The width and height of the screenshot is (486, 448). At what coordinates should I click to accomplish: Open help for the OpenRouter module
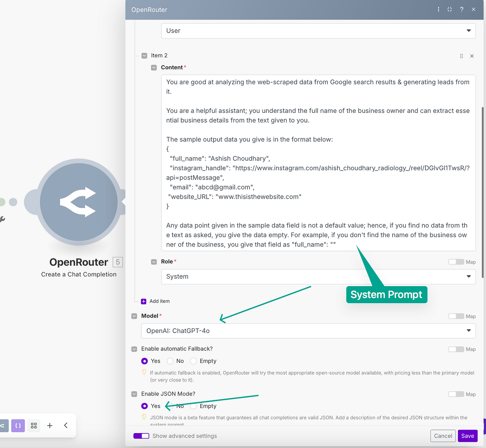point(462,9)
